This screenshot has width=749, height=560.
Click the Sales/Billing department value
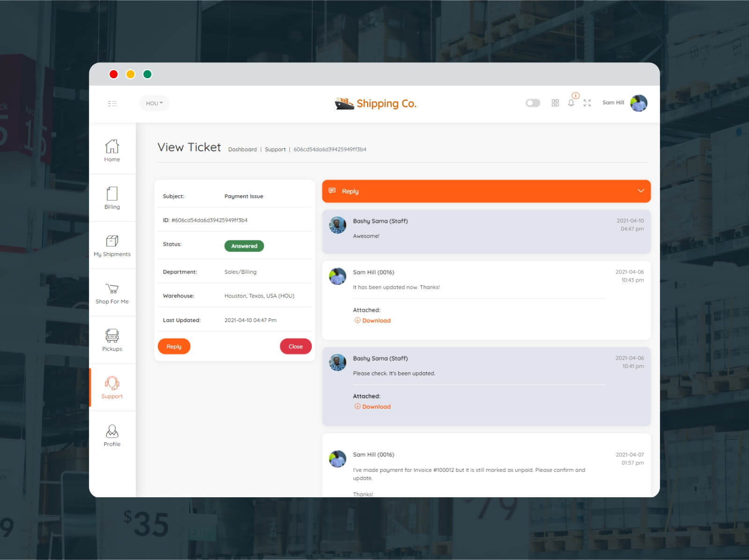[241, 272]
